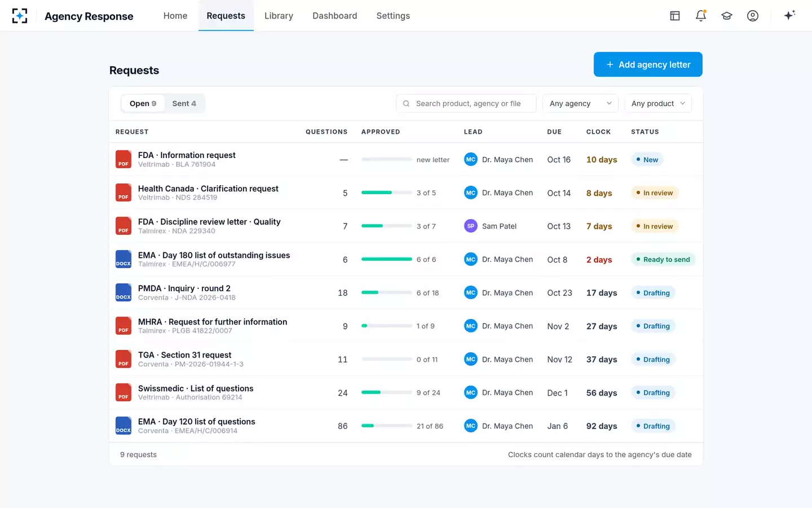Viewport: 812px width, 508px height.
Task: Click the PDF icon for FDA Information request
Action: tap(123, 159)
